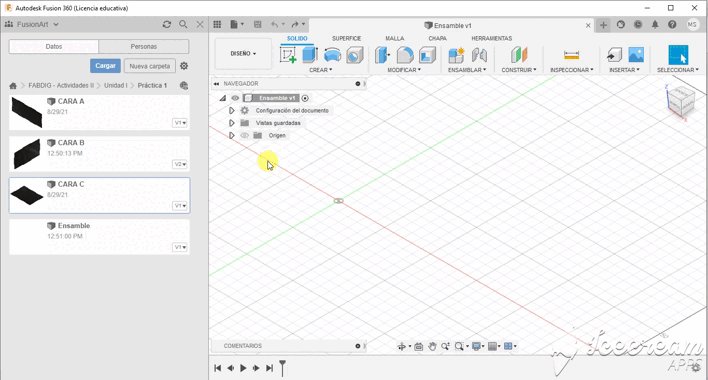Viewport: 708px width, 380px height.
Task: Open the SELECCIONAR dropdown menu
Action: [678, 70]
